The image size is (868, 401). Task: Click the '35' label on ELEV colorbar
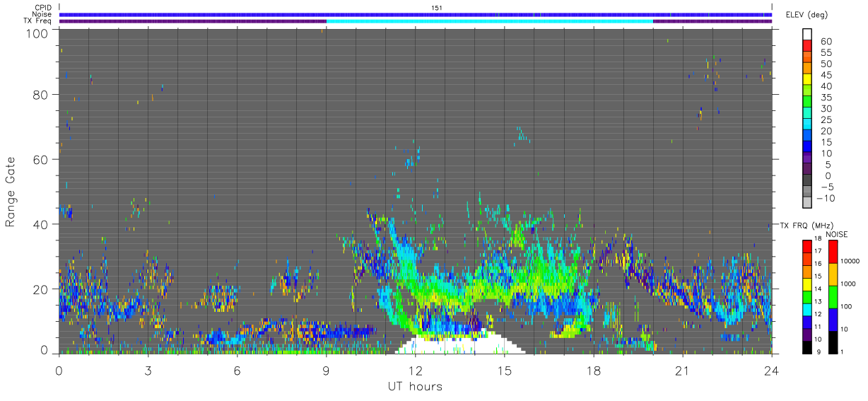826,97
